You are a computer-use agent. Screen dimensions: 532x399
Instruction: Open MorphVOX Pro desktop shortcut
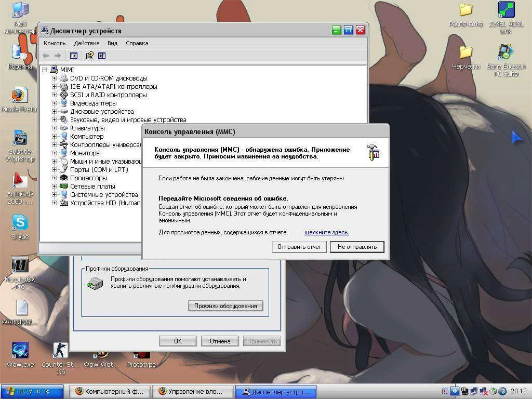[20, 273]
